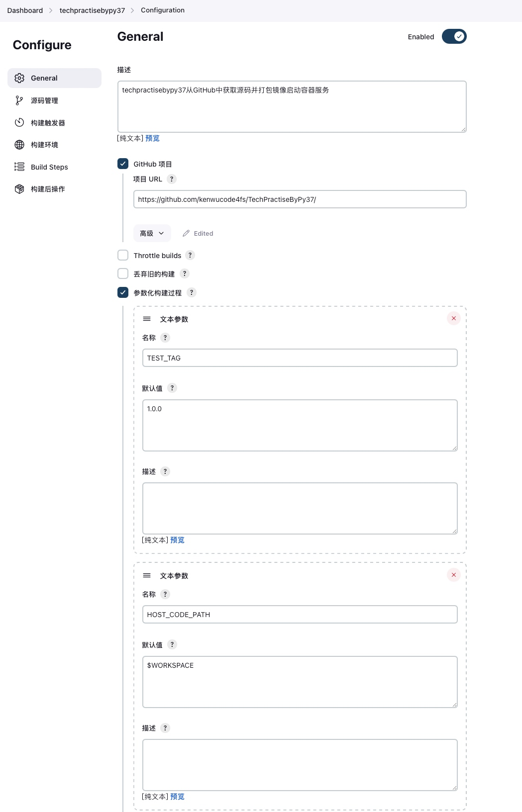Click the 构建后操作 package icon
The width and height of the screenshot is (522, 812).
pos(19,189)
